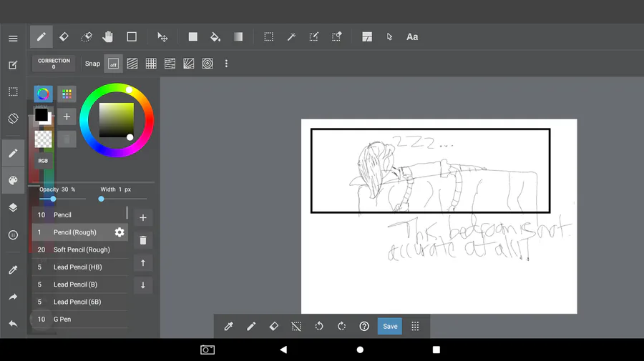Open the help question mark icon
This screenshot has height=361, width=644.
pyautogui.click(x=364, y=326)
